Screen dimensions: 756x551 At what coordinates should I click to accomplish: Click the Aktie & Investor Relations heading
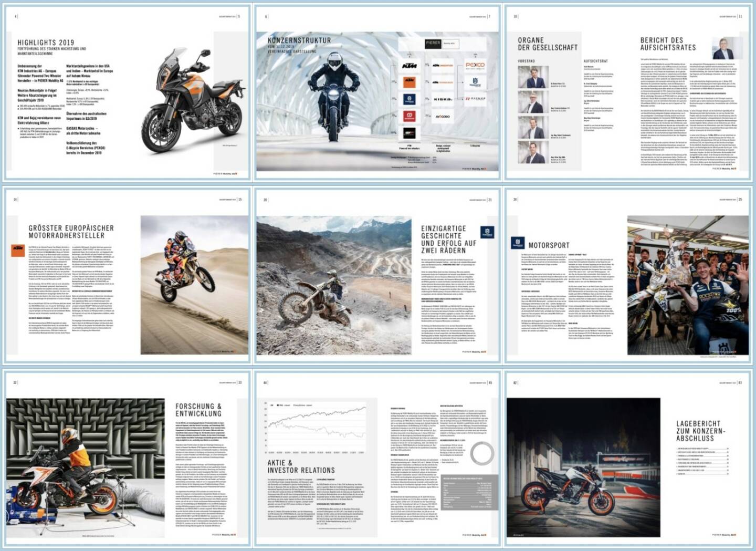pyautogui.click(x=301, y=467)
